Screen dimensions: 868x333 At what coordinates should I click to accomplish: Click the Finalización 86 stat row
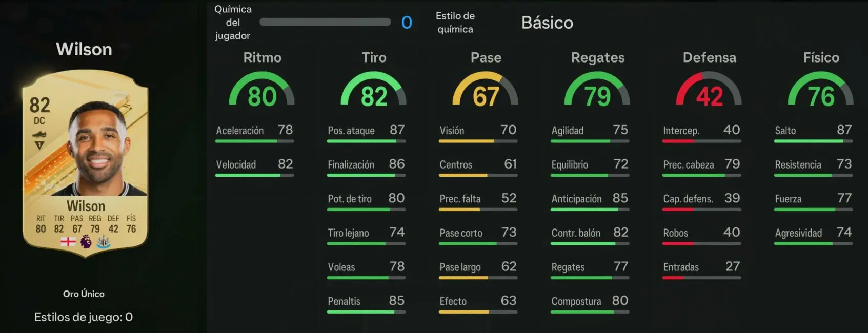point(367,168)
